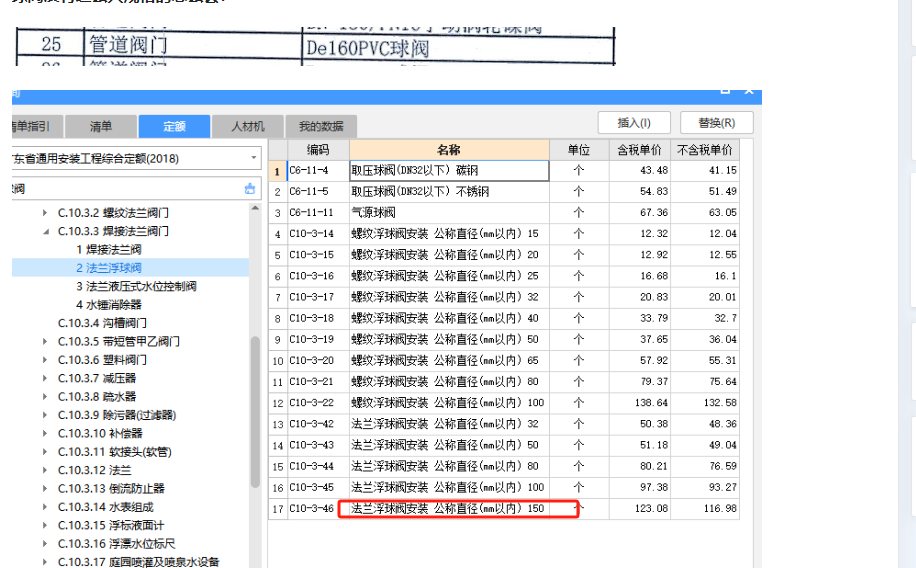
Task: Expand C.10.3.2 螺纹法兰阀门 node
Action: 45,213
